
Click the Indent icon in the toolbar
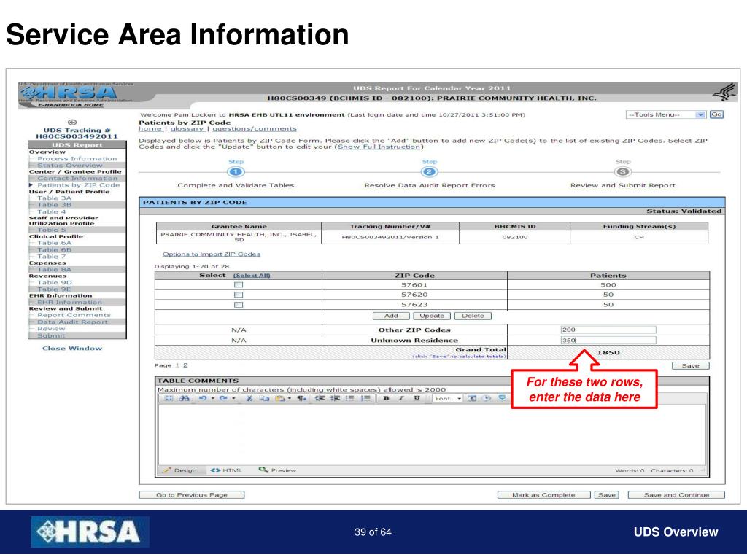pyautogui.click(x=335, y=399)
